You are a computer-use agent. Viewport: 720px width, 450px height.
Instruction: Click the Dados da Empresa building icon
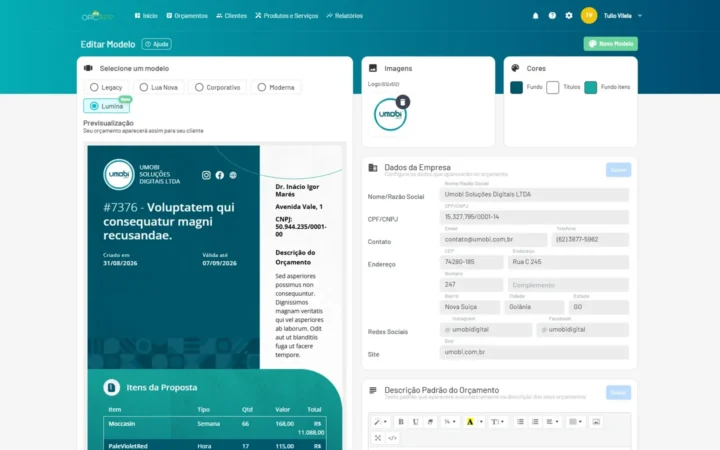pyautogui.click(x=373, y=168)
